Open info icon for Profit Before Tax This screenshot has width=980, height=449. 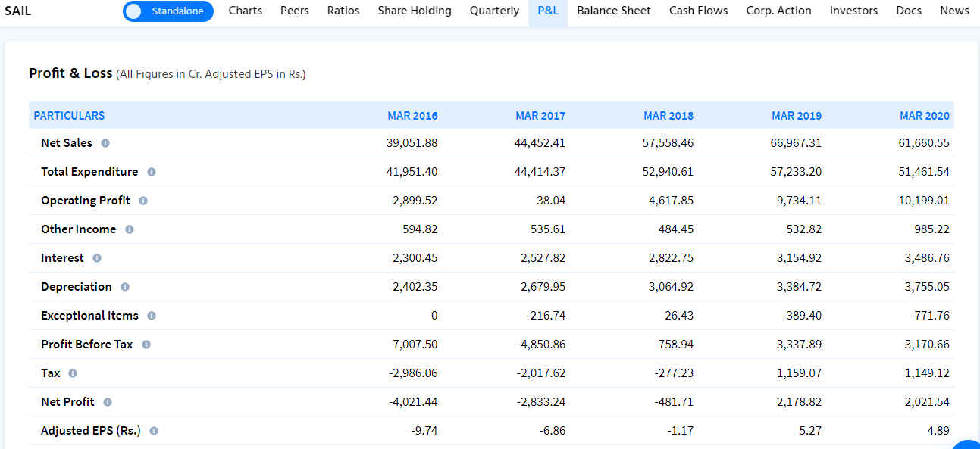146,345
